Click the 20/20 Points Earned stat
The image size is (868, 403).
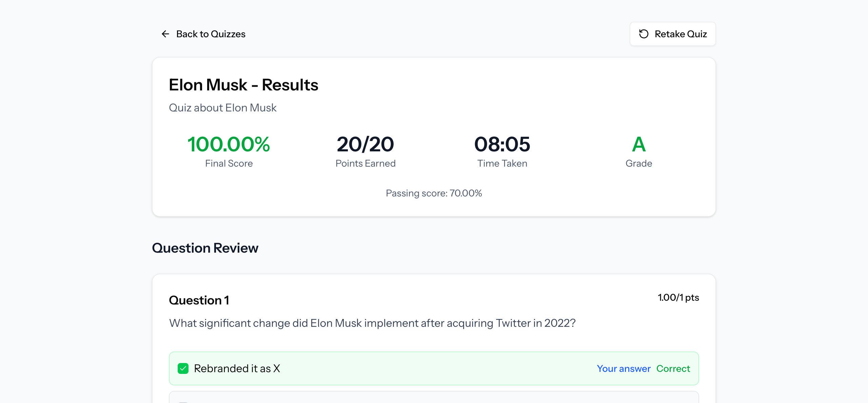pyautogui.click(x=365, y=145)
